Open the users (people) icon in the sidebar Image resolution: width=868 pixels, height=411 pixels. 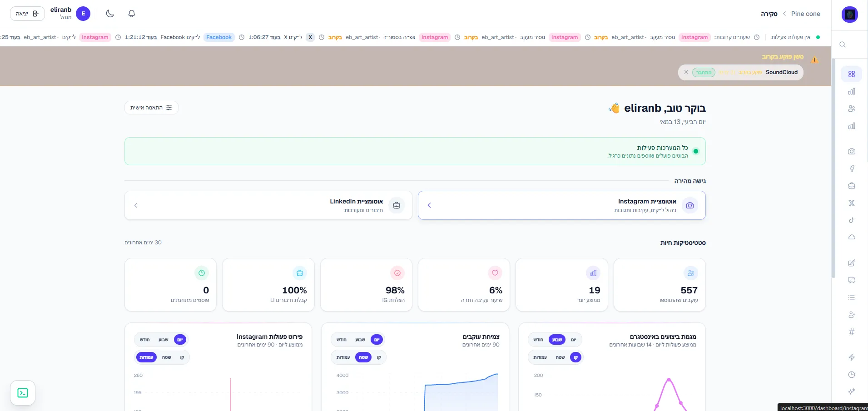[852, 109]
